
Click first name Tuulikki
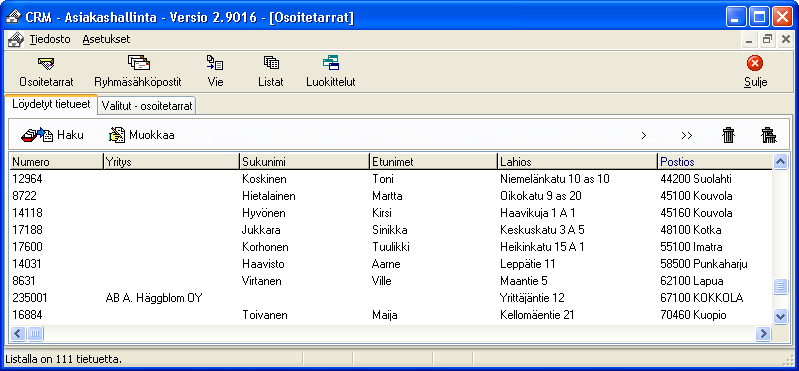pyautogui.click(x=391, y=247)
